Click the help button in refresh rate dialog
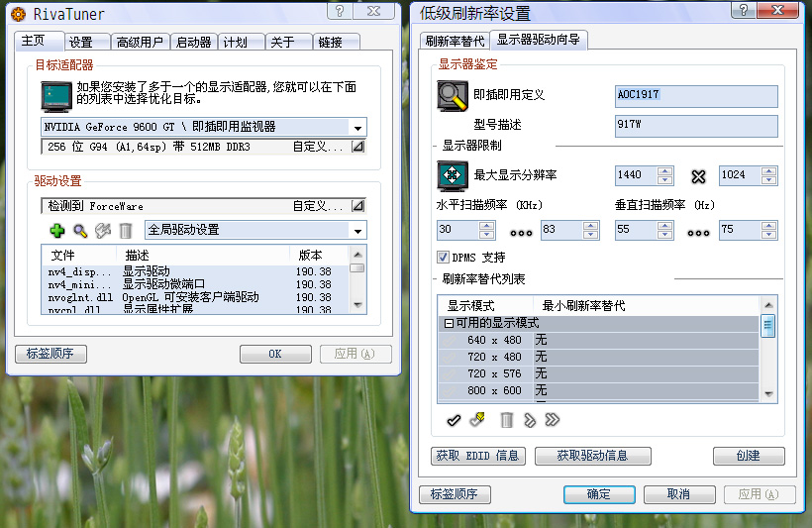The height and width of the screenshot is (528, 812). 744,10
